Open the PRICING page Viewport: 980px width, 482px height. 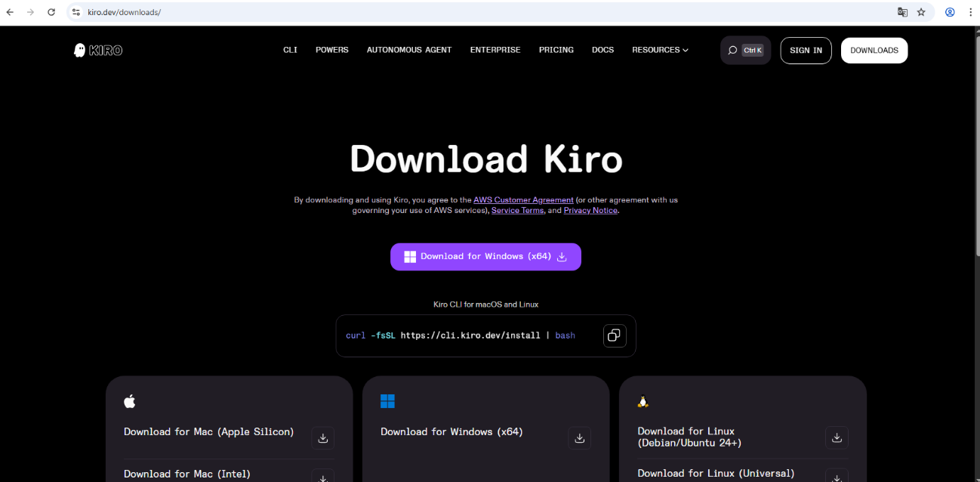pyautogui.click(x=556, y=50)
